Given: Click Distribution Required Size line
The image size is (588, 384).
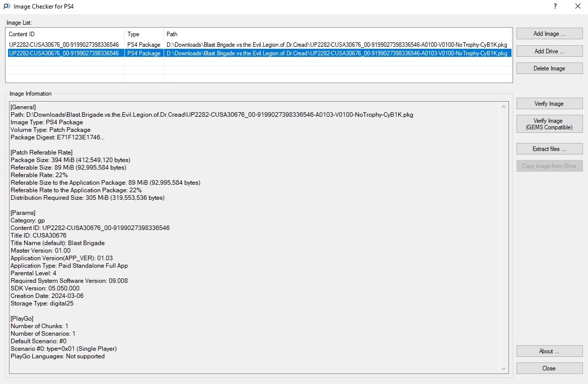Looking at the screenshot, I should pos(88,198).
